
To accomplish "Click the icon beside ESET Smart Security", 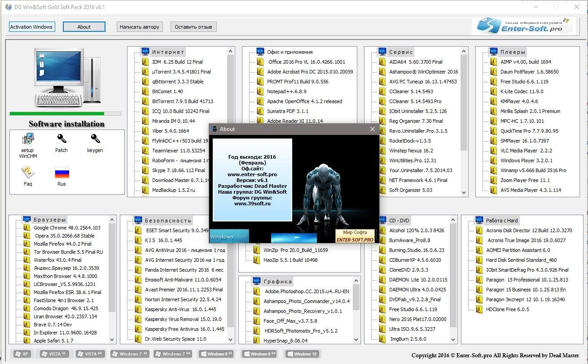I will [138, 230].
